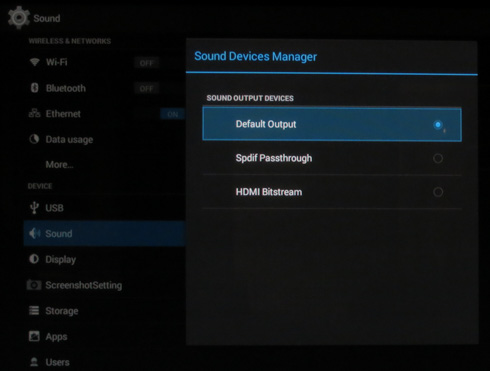Click the Apps icon in sidebar

[34, 336]
